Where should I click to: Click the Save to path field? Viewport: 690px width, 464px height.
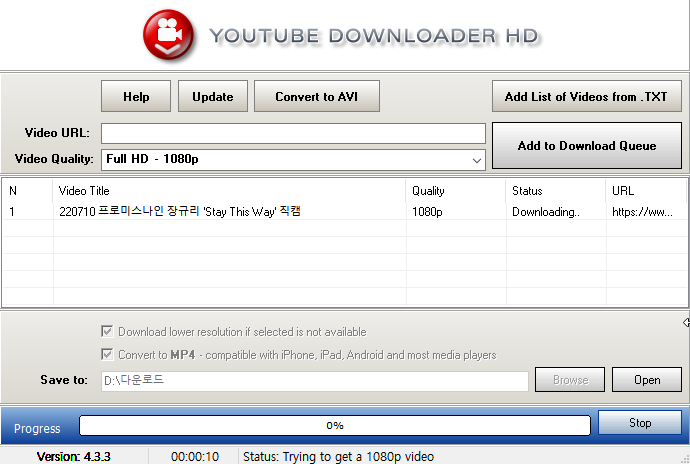coord(315,381)
